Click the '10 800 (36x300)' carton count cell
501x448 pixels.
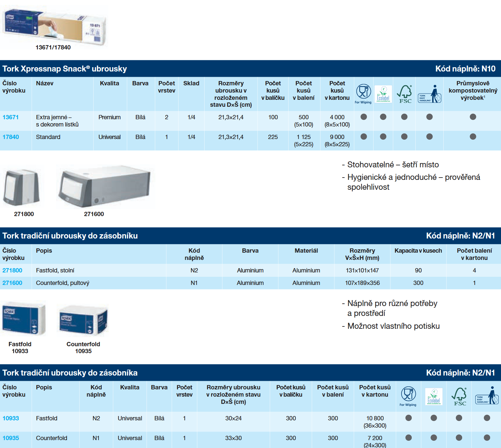[x=375, y=422]
